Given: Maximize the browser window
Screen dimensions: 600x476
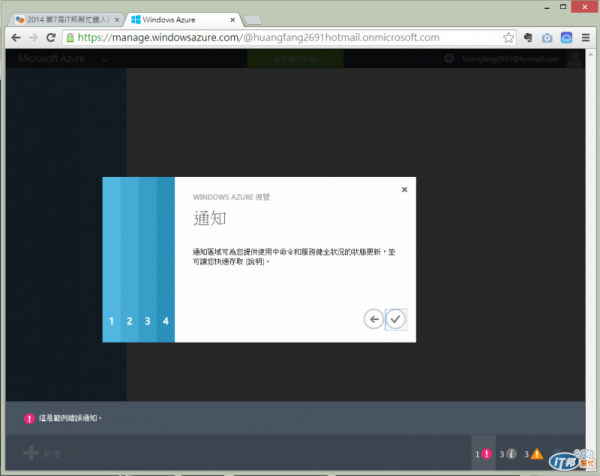Looking at the screenshot, I should (x=563, y=7).
